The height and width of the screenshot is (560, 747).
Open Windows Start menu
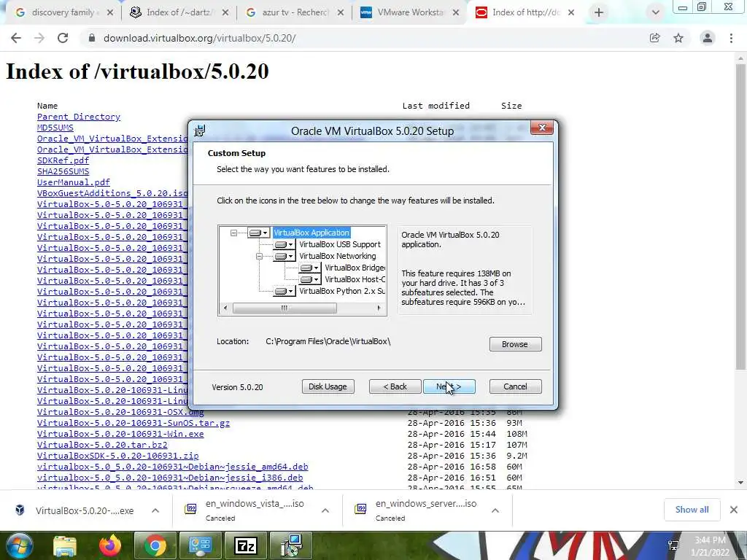pyautogui.click(x=18, y=545)
